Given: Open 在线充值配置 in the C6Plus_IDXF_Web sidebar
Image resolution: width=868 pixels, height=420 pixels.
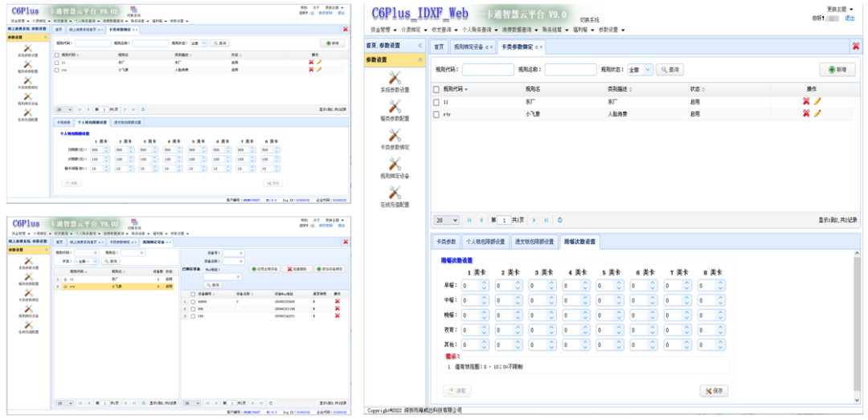Looking at the screenshot, I should [x=395, y=197].
